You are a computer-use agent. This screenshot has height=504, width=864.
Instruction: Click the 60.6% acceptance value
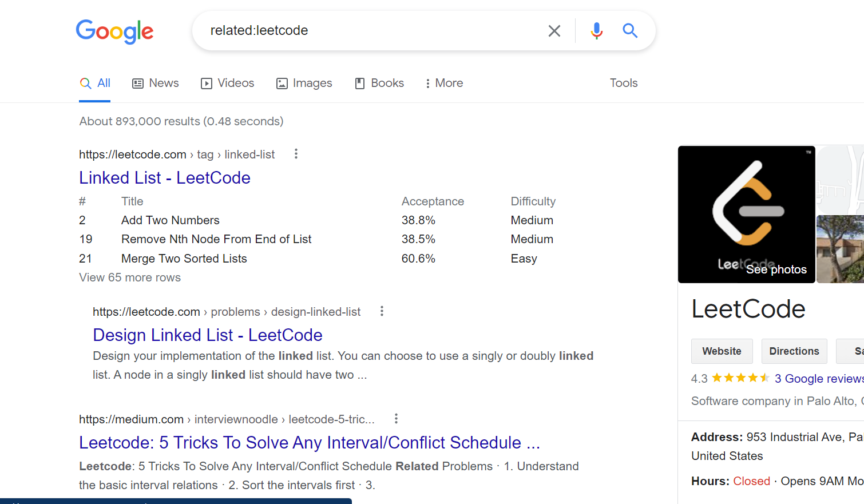(x=418, y=259)
